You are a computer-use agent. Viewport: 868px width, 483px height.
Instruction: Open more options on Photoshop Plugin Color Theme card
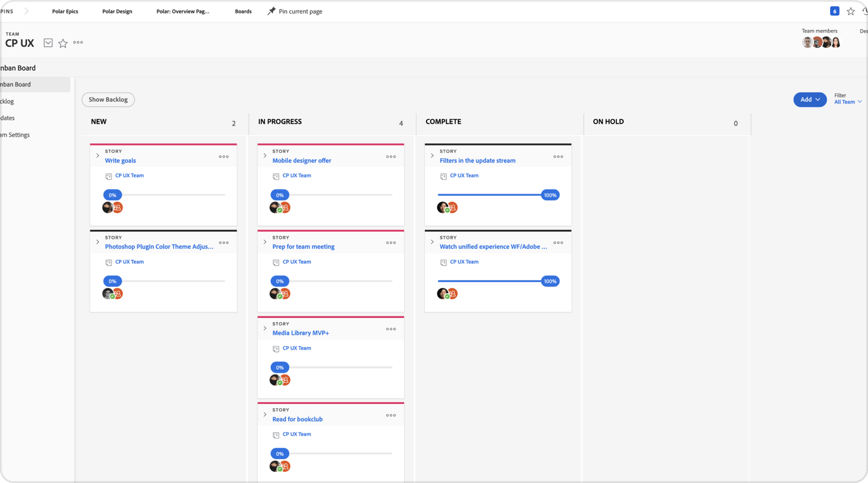(x=224, y=243)
